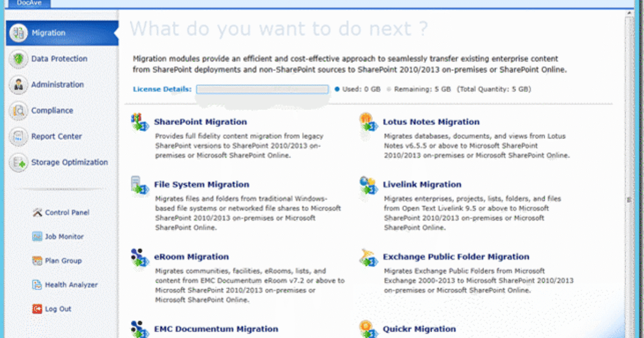Open Exchange Public Folder Migration
The width and height of the screenshot is (644, 338).
456,256
